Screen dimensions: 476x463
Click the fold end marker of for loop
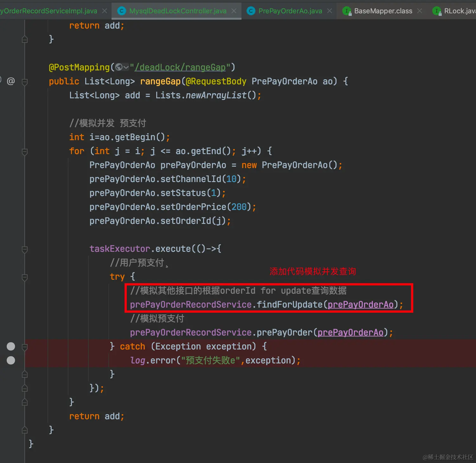25,402
